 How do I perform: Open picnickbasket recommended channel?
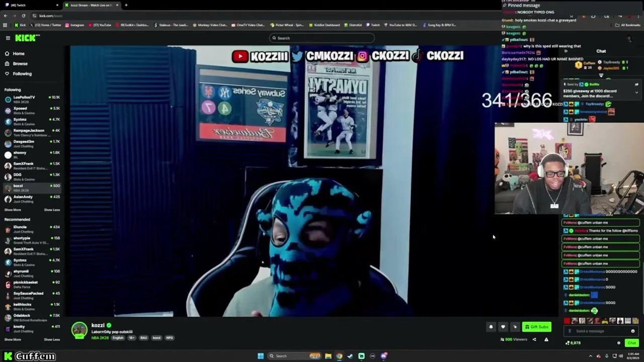tap(32, 284)
